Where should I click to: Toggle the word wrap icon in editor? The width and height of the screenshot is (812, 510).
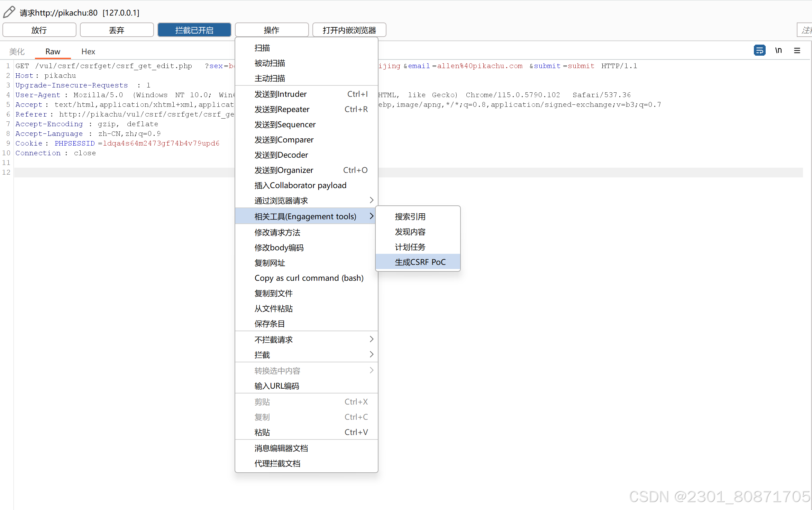759,50
